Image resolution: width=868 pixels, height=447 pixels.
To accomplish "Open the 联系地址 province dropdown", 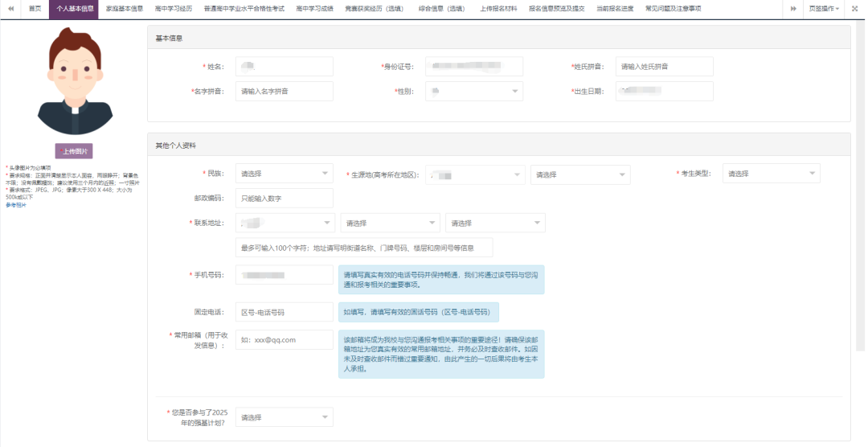I will click(285, 223).
